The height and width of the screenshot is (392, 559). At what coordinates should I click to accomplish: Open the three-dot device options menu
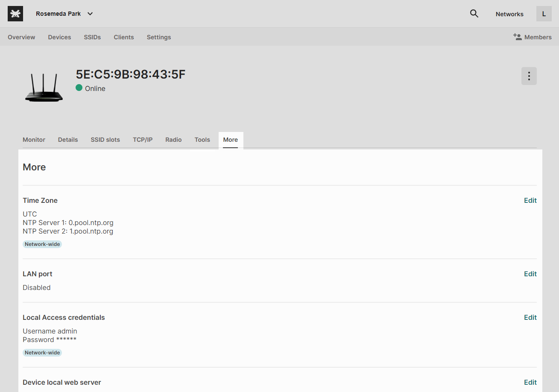tap(529, 76)
